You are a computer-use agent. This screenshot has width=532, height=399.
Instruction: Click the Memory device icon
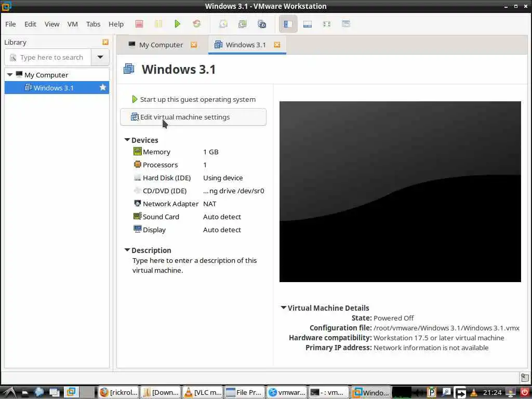click(x=137, y=151)
